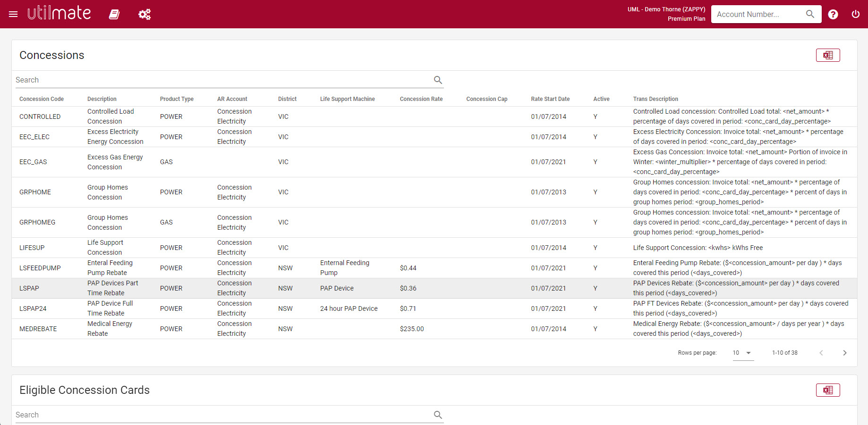Sort by Rate Start Date column
The height and width of the screenshot is (425, 868).
pyautogui.click(x=550, y=99)
